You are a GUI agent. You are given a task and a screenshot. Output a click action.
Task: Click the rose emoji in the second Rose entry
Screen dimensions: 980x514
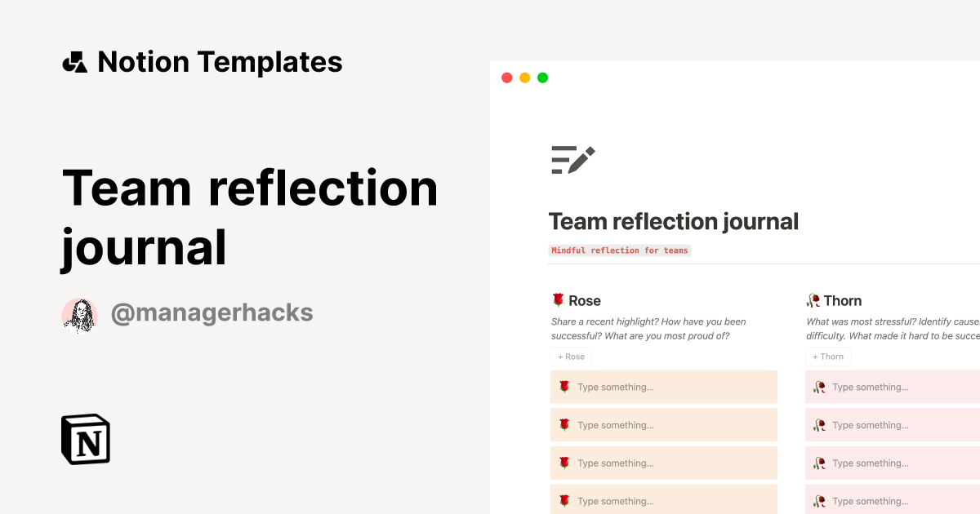(563, 425)
